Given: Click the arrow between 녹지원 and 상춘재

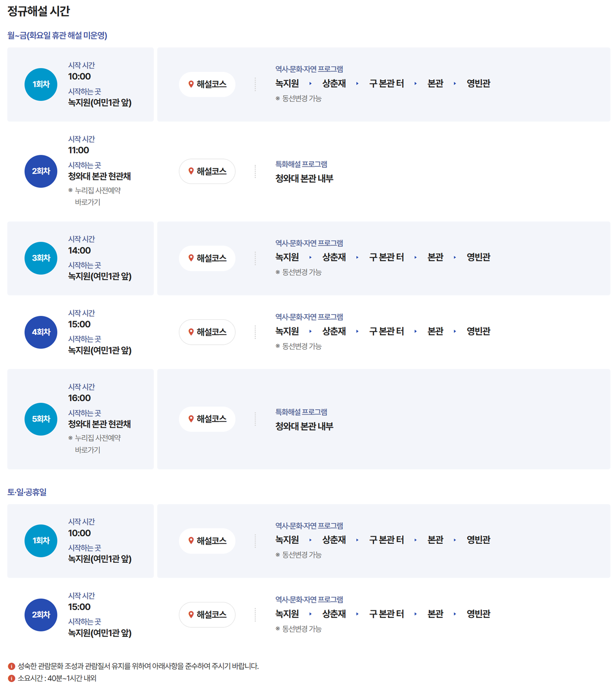Looking at the screenshot, I should [x=311, y=84].
